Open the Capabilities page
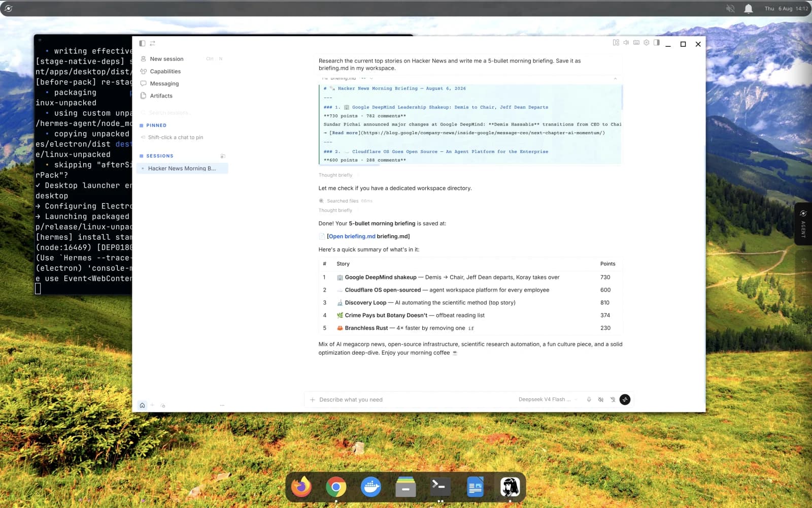This screenshot has height=508, width=812. tap(182, 72)
